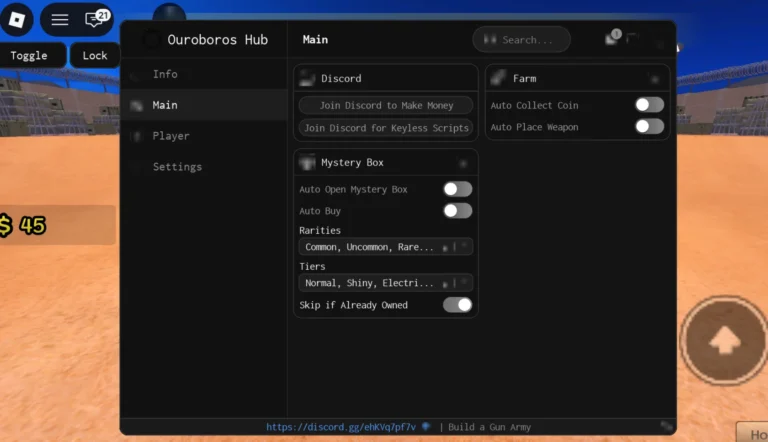Turn on Auto Open Mystery Box
Screen dimensions: 768x442
pyautogui.click(x=457, y=189)
